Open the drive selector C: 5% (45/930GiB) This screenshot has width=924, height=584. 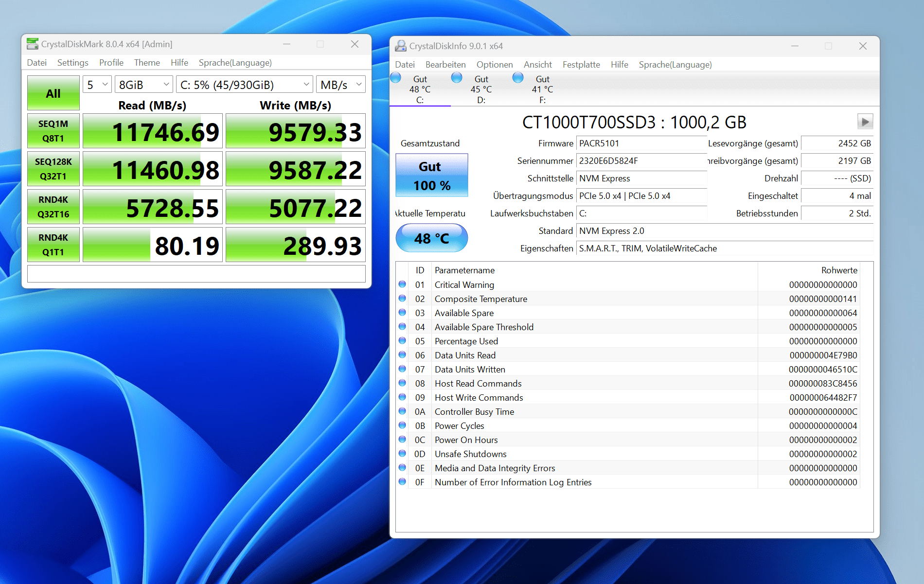[x=245, y=85]
